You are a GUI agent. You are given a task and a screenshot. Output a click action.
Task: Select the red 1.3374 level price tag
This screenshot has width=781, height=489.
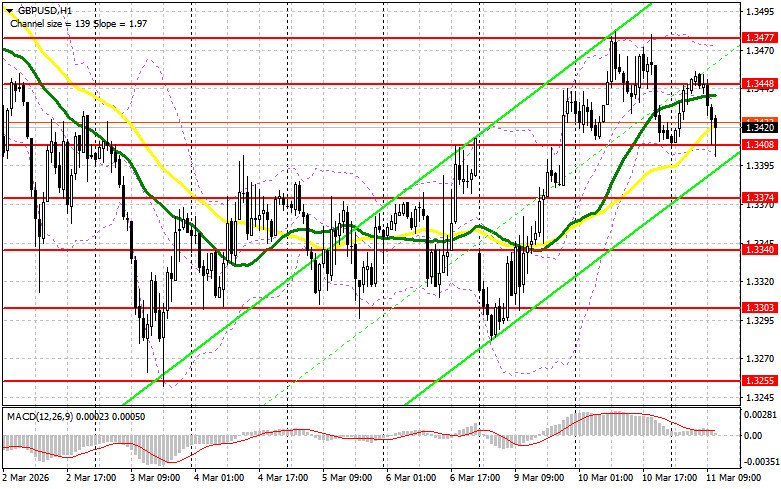point(759,198)
